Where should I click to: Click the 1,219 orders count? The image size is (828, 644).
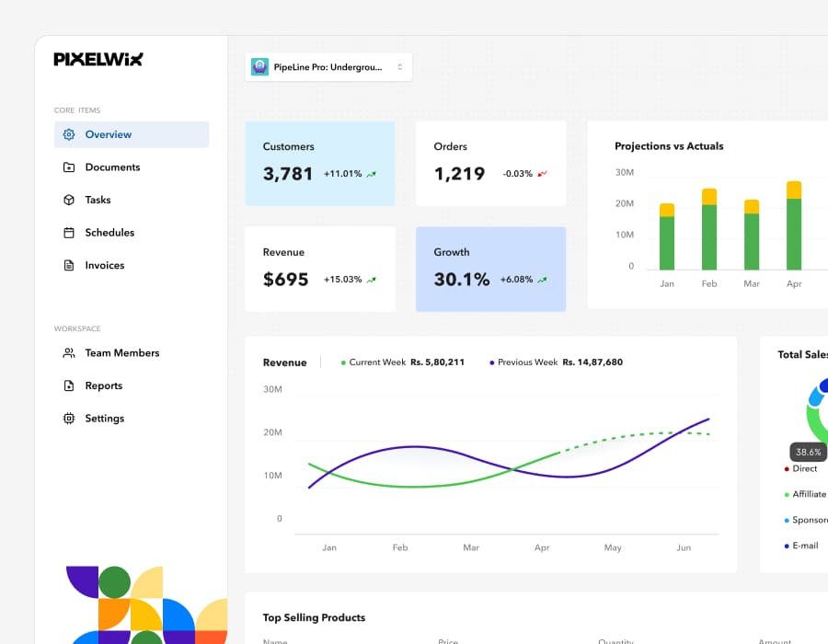point(459,174)
